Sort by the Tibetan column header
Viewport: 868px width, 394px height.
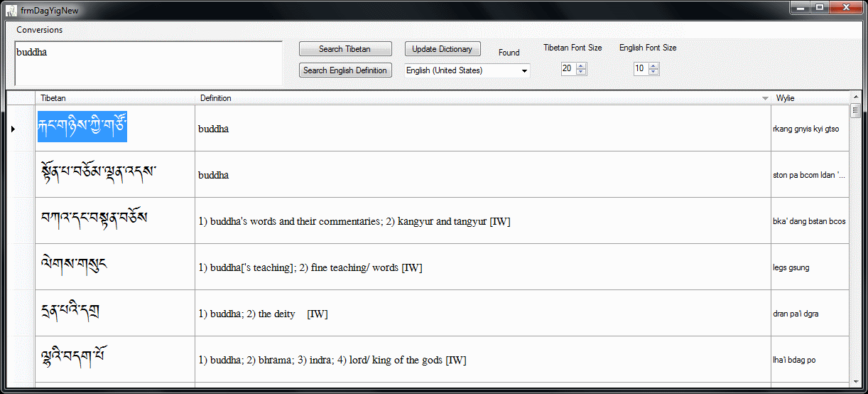click(115, 98)
